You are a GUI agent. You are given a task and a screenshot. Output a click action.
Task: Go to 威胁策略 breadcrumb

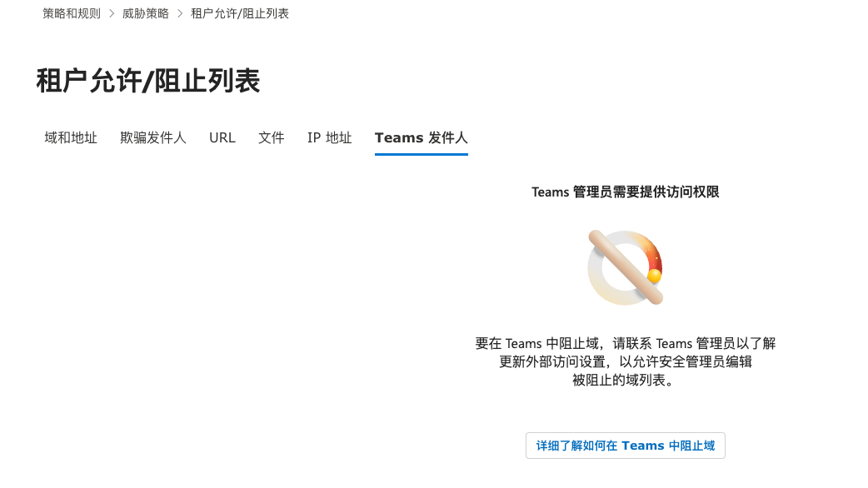(x=146, y=13)
